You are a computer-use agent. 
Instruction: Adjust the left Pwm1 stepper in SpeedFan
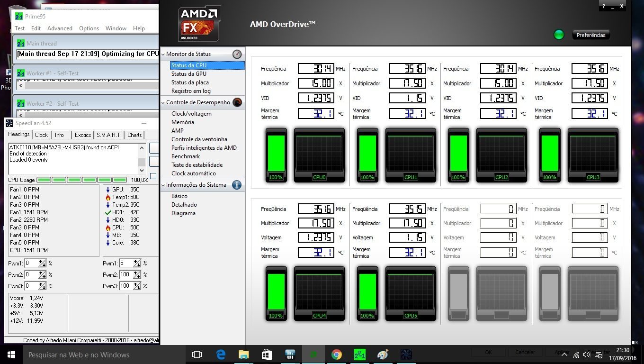tap(43, 263)
